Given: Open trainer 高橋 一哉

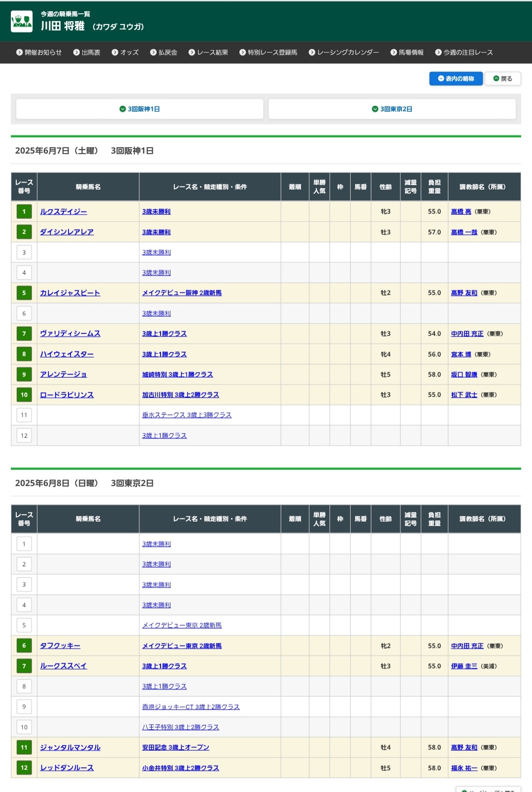Looking at the screenshot, I should 464,232.
